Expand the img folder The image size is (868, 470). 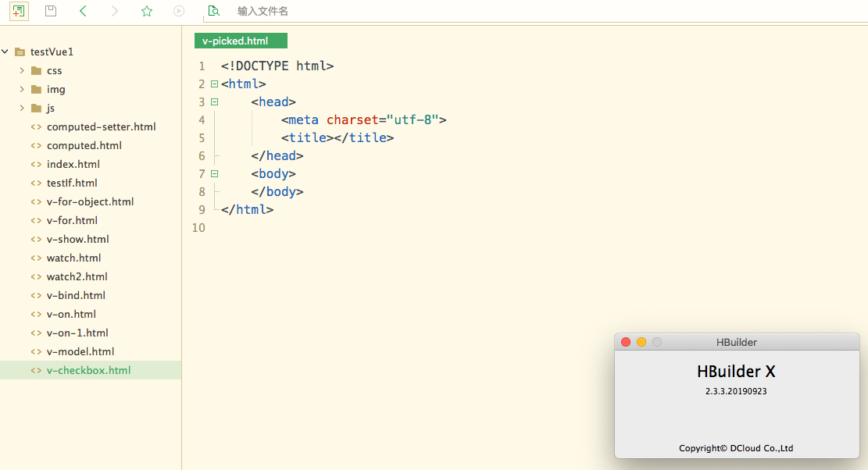point(22,89)
